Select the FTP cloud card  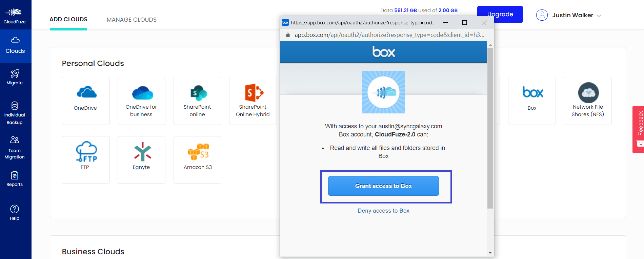[x=86, y=160]
